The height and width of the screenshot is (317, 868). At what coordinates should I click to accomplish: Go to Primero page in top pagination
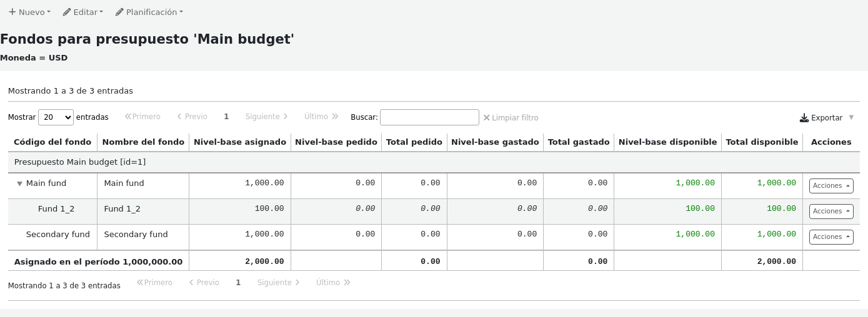click(x=142, y=117)
